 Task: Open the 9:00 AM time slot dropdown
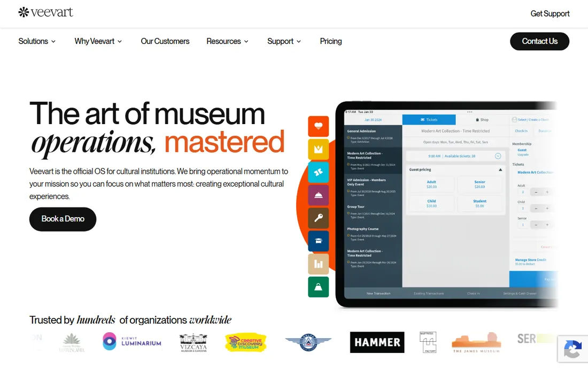[498, 156]
